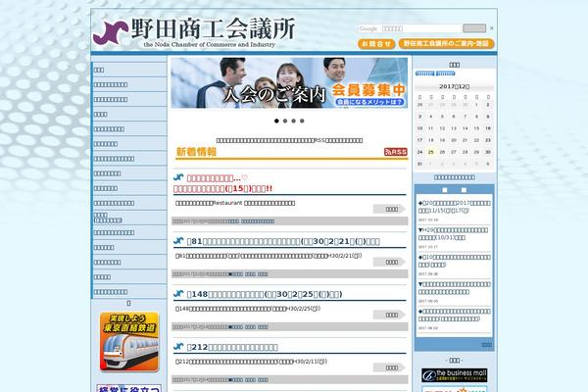Open the business mall banner
Image resolution: width=588 pixels, height=392 pixels.
[x=454, y=375]
